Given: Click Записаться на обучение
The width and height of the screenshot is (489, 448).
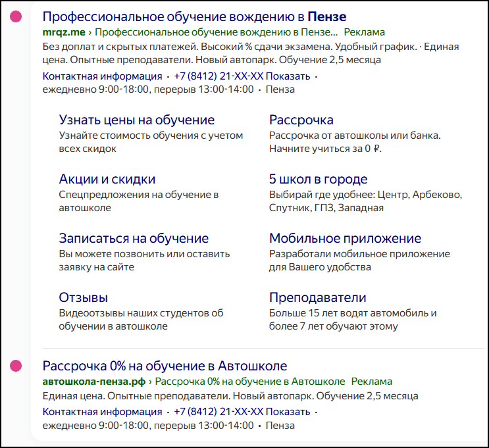Looking at the screenshot, I should pos(134,238).
